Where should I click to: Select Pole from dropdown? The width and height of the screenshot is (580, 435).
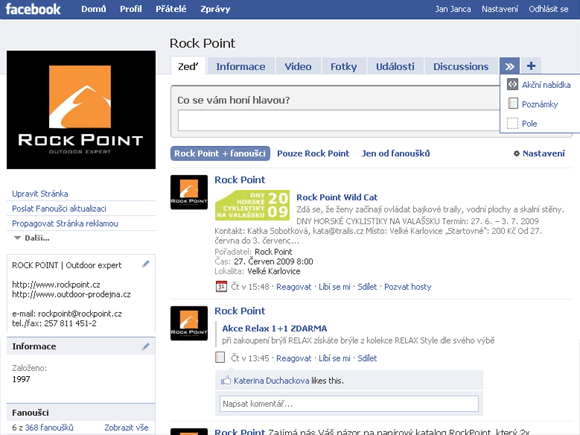coord(529,124)
